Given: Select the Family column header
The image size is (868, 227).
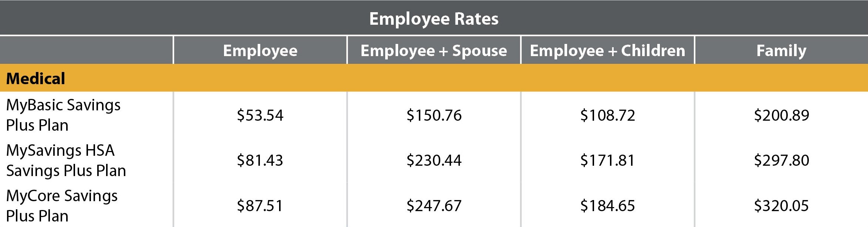Looking at the screenshot, I should point(781,51).
